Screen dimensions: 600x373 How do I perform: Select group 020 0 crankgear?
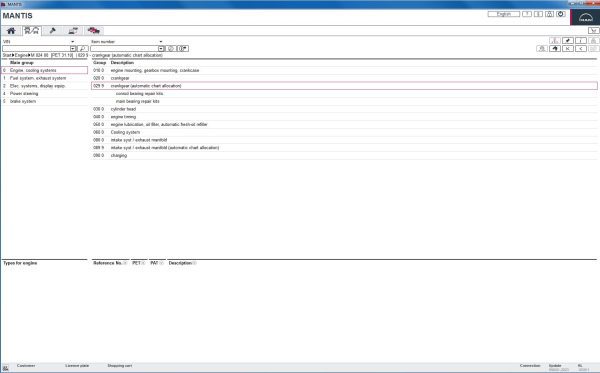click(x=344, y=78)
